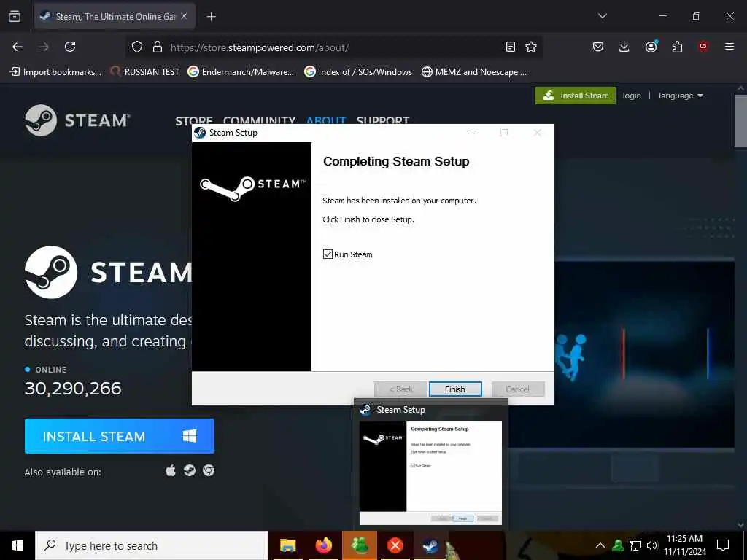The image size is (747, 560).
Task: Minimize the Steam Setup dialog
Action: pos(471,133)
